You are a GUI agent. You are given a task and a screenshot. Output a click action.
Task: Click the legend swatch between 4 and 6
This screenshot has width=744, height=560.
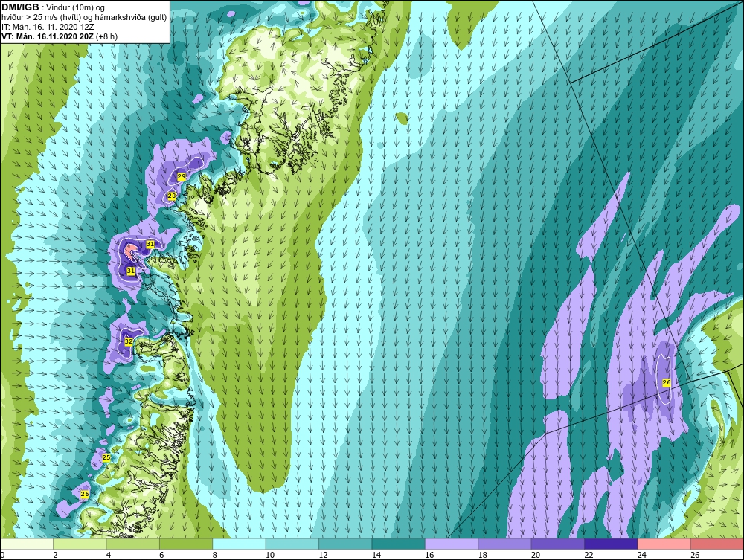point(133,544)
